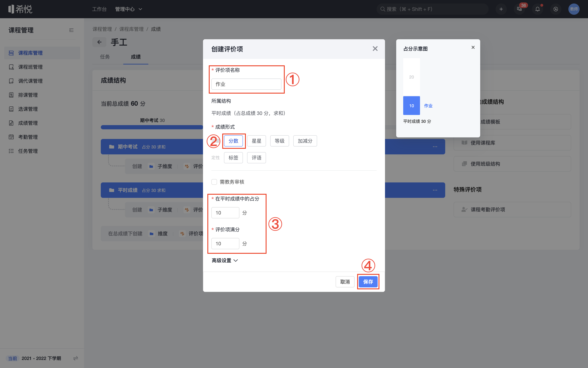Click the 保存 button

368,282
